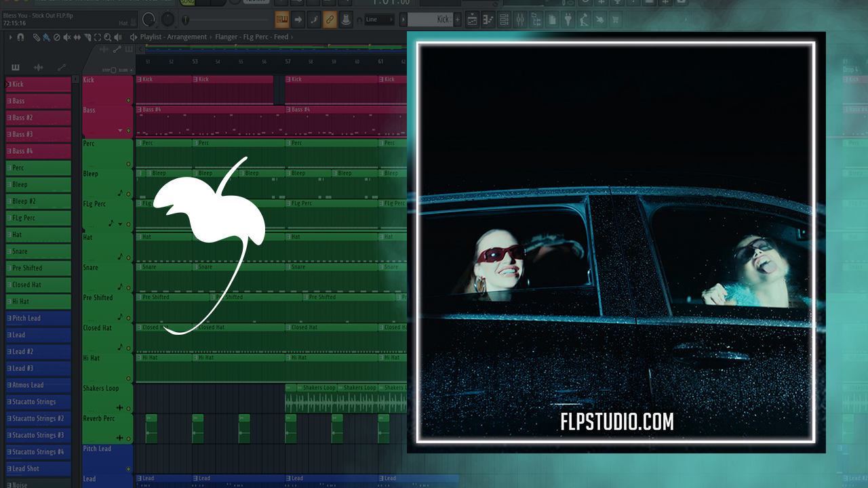Toggle the playlist magnet snap icon
Viewport: 868px width, 488px height.
(20, 37)
